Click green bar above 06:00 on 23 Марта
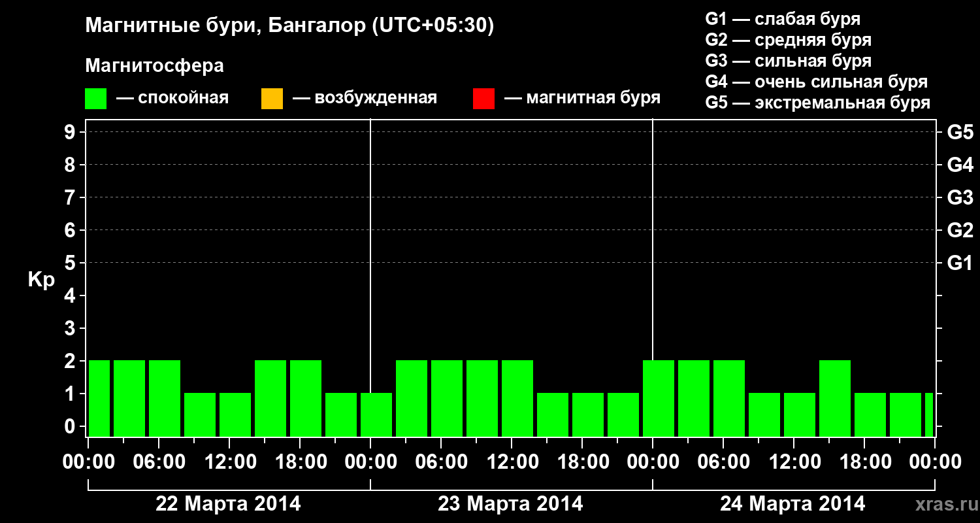This screenshot has height=523, width=980. coord(447,398)
